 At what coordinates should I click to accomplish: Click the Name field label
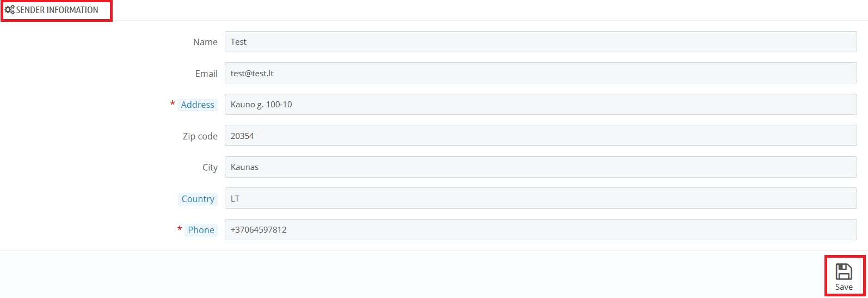(x=205, y=42)
